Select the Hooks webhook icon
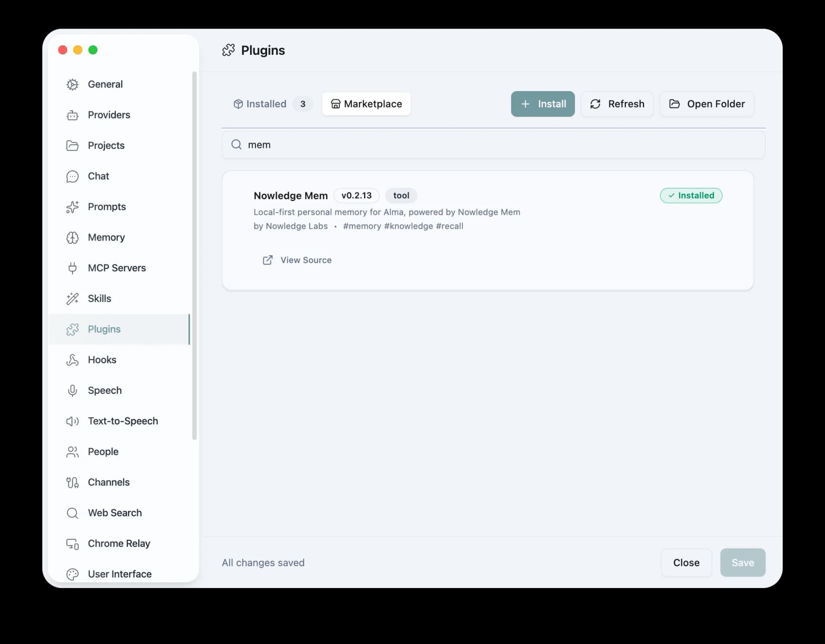Image resolution: width=825 pixels, height=644 pixels. [x=73, y=360]
